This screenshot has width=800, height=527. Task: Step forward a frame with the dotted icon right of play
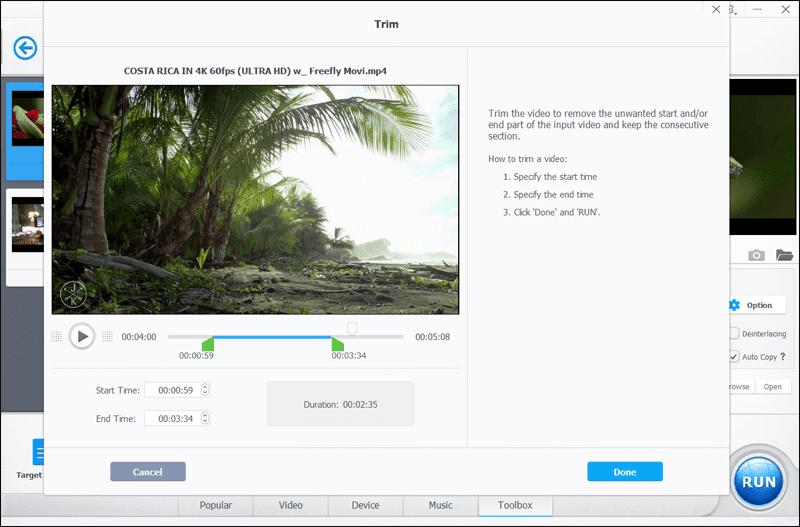click(x=107, y=336)
